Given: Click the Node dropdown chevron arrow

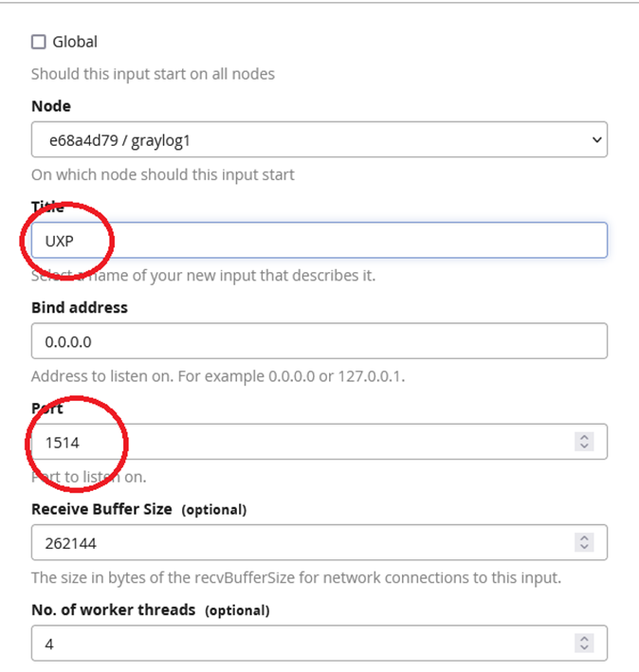Looking at the screenshot, I should coord(595,139).
